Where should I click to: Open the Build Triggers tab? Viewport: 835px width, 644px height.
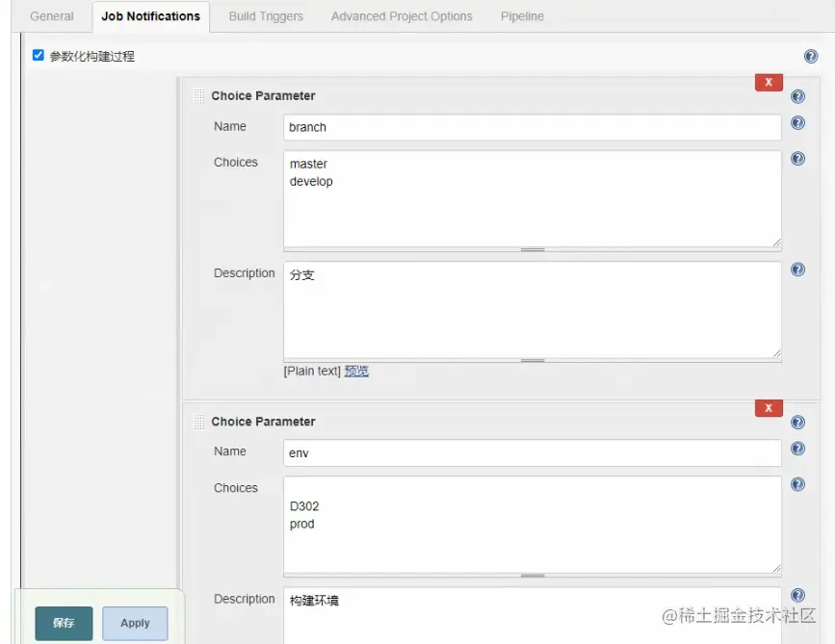(x=266, y=16)
